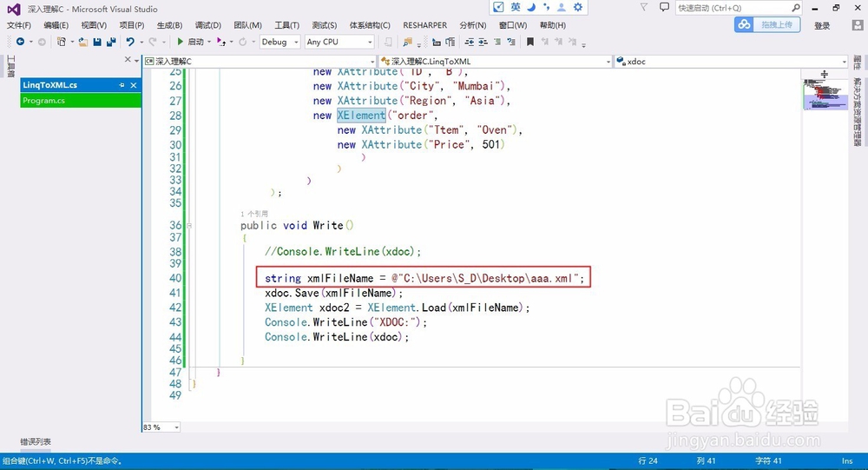Image resolution: width=868 pixels, height=470 pixels.
Task: Toggle a bookmark on current line
Action: [529, 42]
